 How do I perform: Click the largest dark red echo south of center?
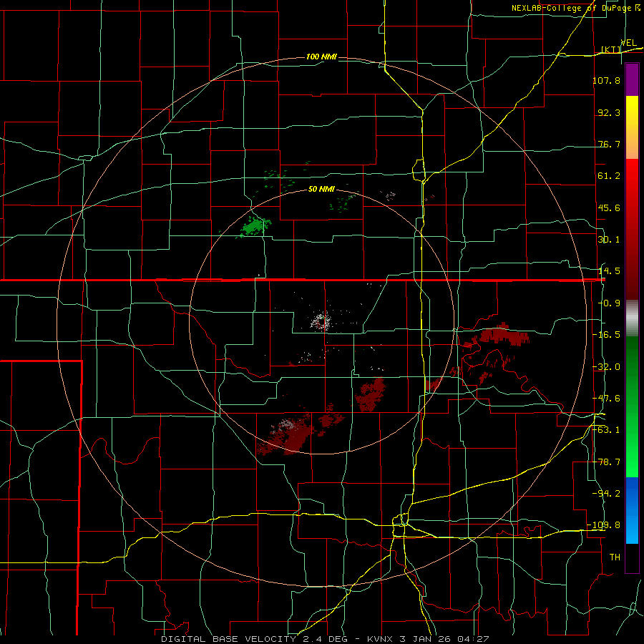tap(289, 434)
